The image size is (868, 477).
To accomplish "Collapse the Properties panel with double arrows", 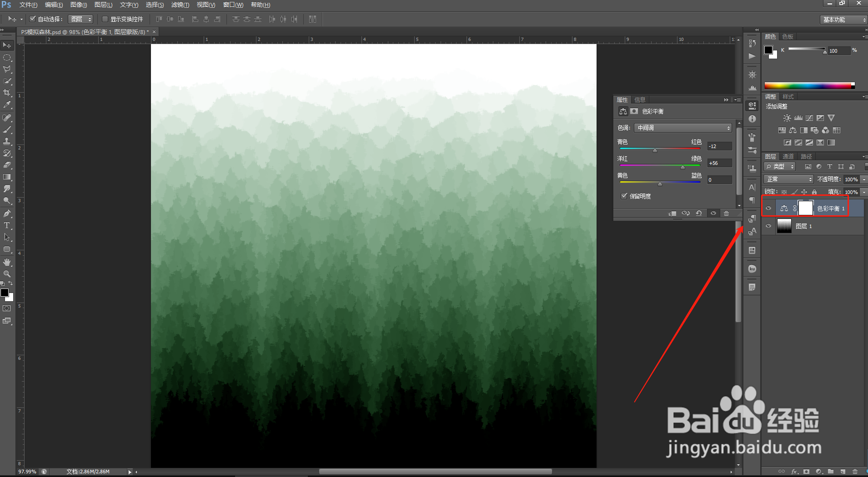I will 726,100.
